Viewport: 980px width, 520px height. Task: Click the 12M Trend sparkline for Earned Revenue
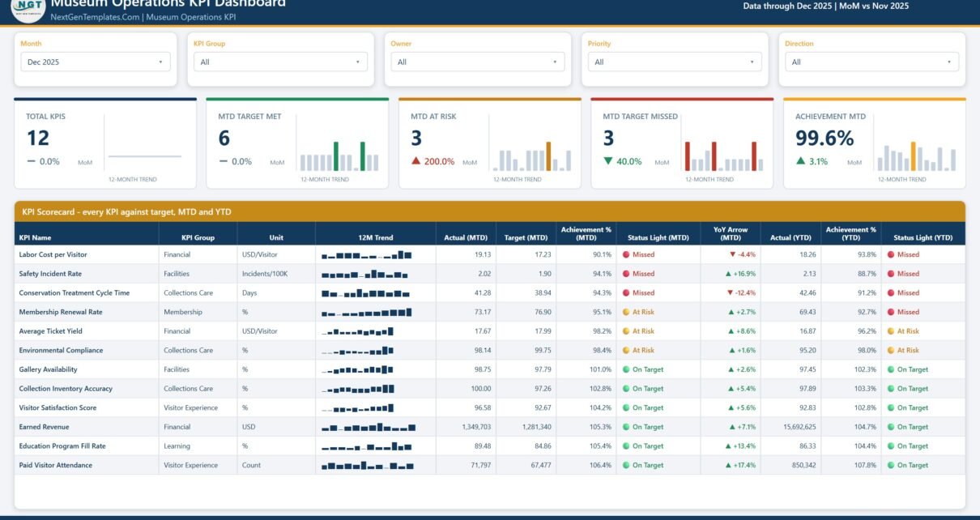point(369,427)
